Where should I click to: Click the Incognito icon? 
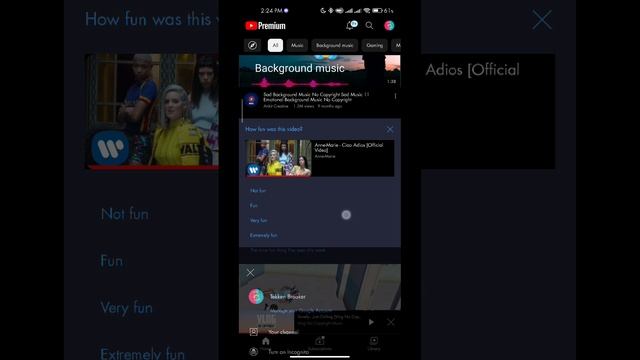[253, 351]
